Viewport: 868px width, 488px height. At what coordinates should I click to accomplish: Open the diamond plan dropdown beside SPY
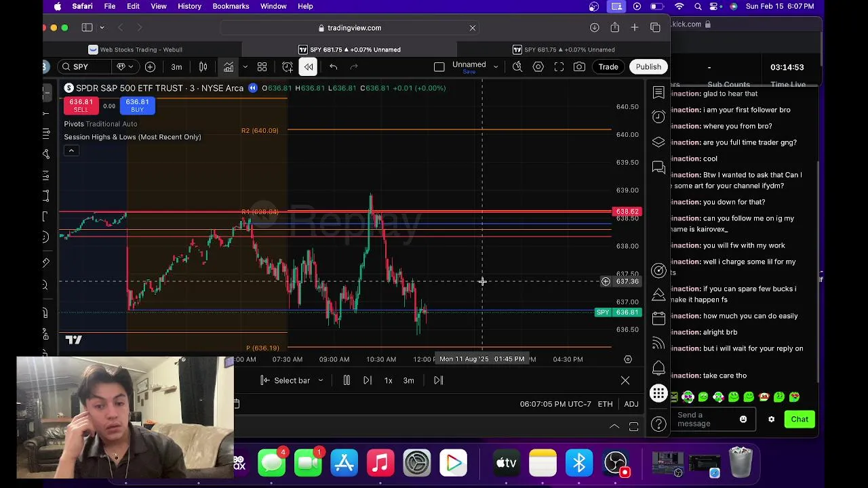tap(125, 66)
